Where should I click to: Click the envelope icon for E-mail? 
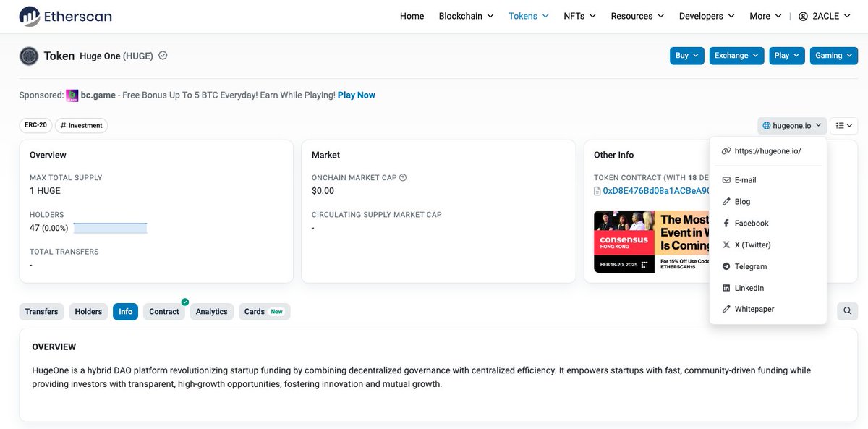726,180
